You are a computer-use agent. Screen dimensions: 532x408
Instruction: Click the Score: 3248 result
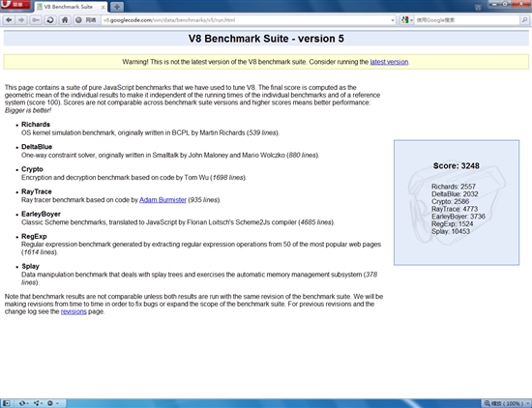pyautogui.click(x=456, y=166)
